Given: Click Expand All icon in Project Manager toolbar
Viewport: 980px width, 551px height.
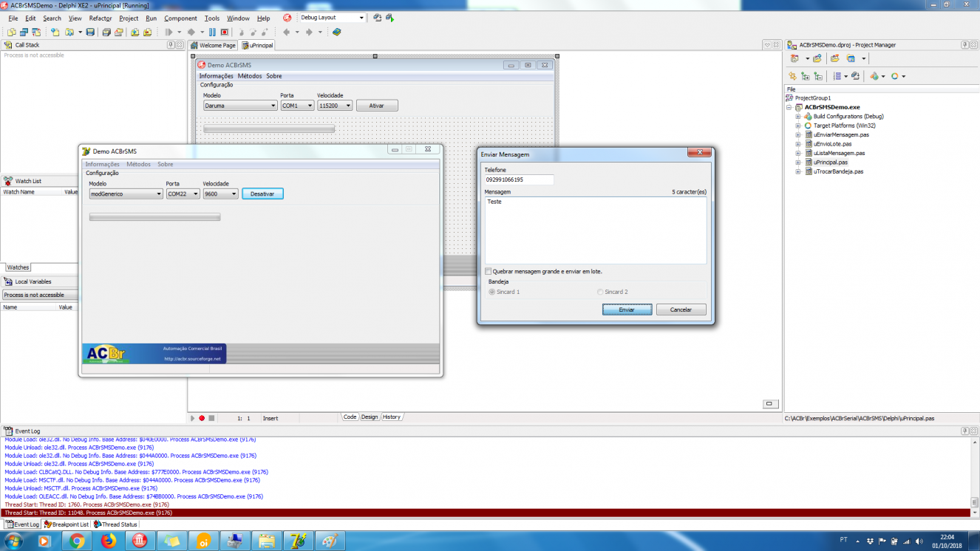Looking at the screenshot, I should pos(806,76).
